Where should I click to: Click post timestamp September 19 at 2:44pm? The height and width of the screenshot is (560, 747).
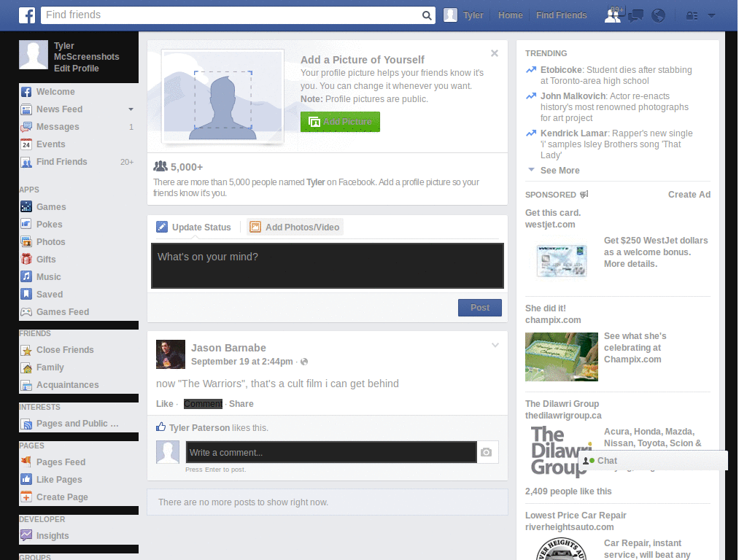[x=242, y=362]
